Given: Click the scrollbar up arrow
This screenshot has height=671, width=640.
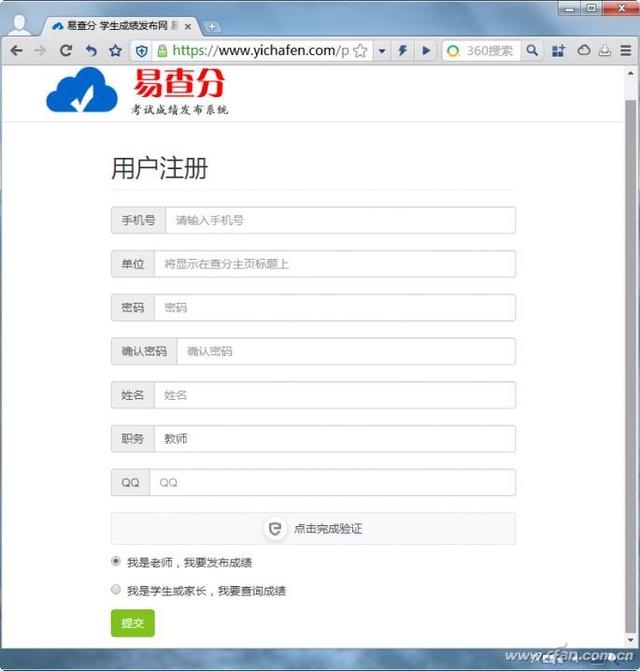Looking at the screenshot, I should pyautogui.click(x=631, y=74).
